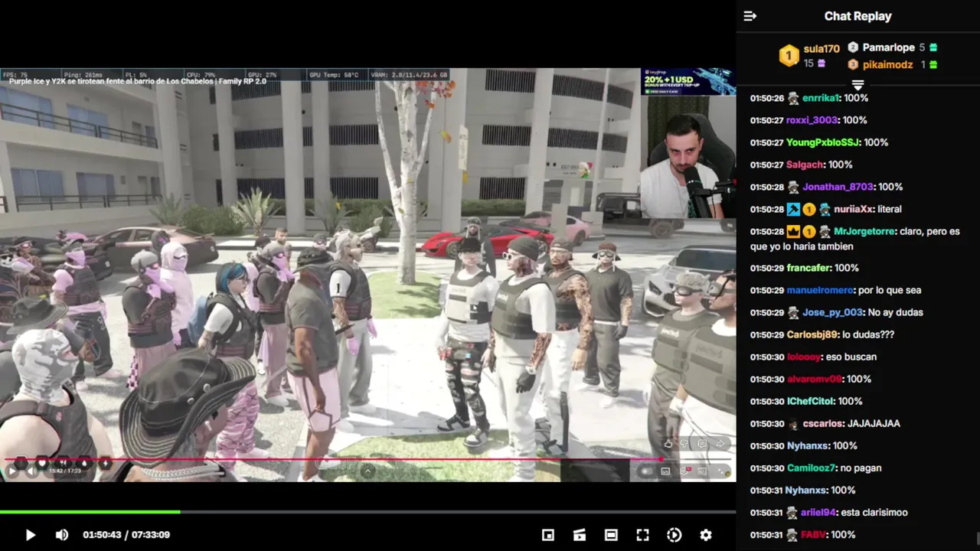This screenshot has width=980, height=551.
Task: Open YoungPxbloSSJ's user card
Action: [x=823, y=142]
